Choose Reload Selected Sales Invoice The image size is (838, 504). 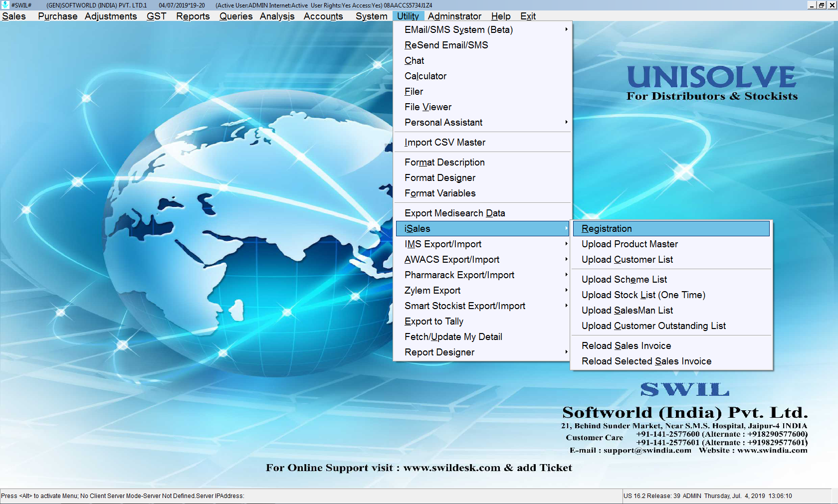pyautogui.click(x=671, y=361)
